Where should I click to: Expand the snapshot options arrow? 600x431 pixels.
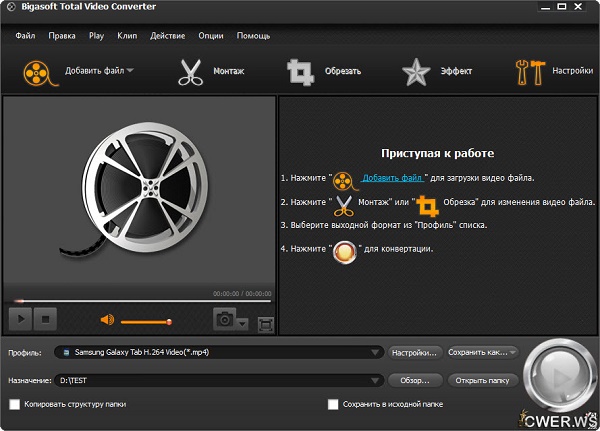(x=242, y=324)
